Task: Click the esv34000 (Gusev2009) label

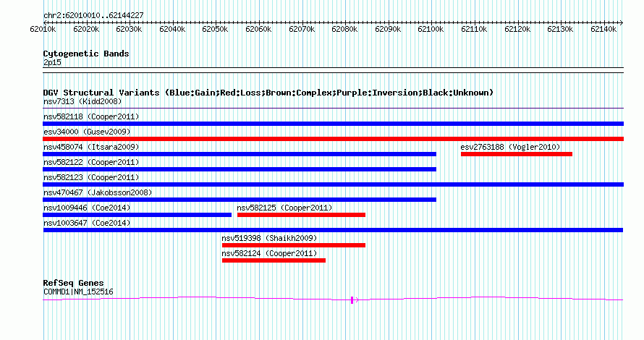Action: (87, 132)
